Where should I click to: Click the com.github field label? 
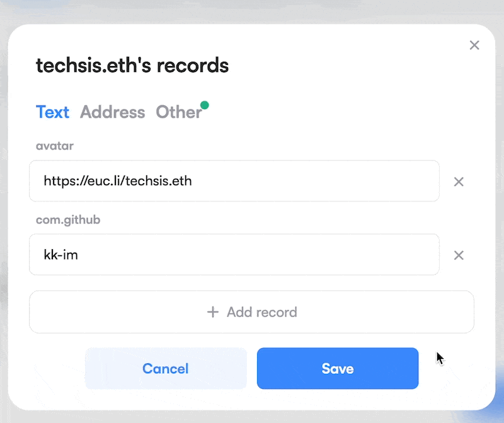[68, 220]
